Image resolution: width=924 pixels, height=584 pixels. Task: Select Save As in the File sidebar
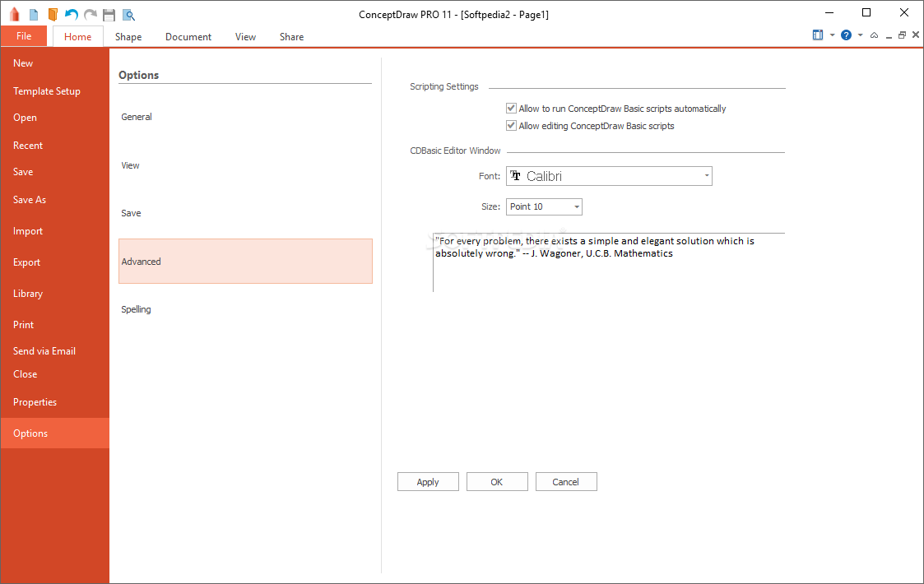point(55,200)
